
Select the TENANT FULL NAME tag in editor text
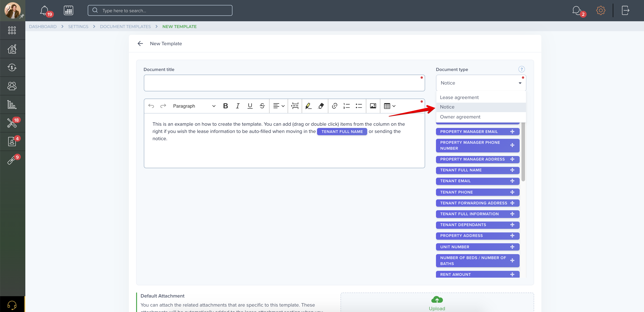pos(342,132)
